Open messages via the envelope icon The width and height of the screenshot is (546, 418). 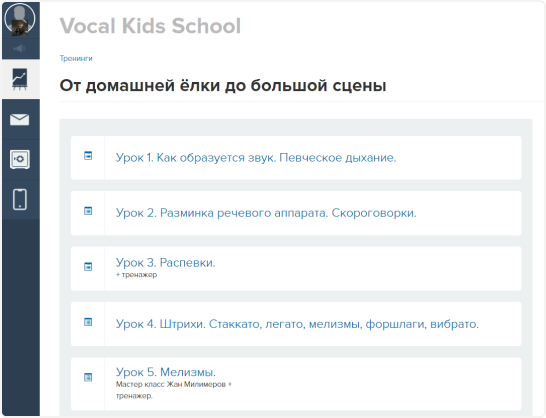pos(20,119)
